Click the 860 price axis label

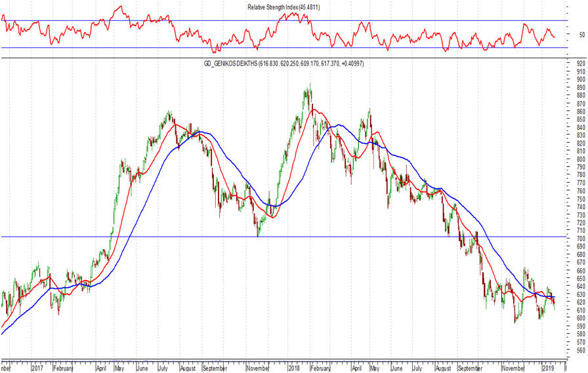click(x=581, y=111)
